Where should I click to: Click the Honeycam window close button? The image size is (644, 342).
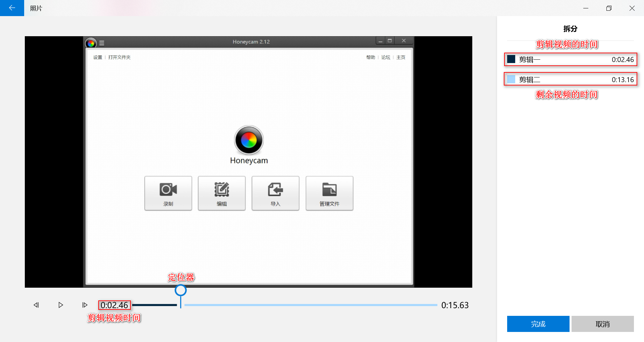coord(404,41)
